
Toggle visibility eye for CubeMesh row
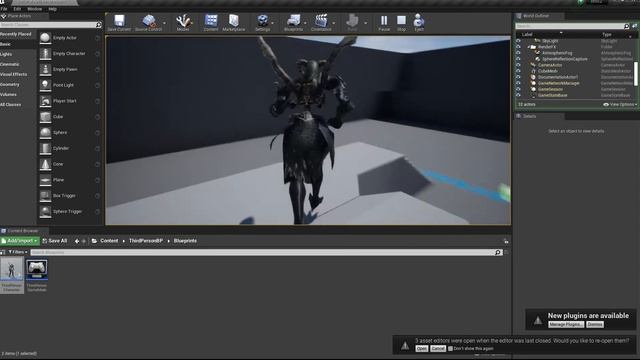point(518,71)
